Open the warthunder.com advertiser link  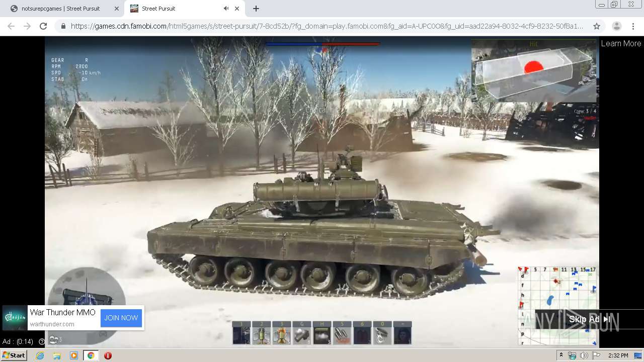[52, 324]
